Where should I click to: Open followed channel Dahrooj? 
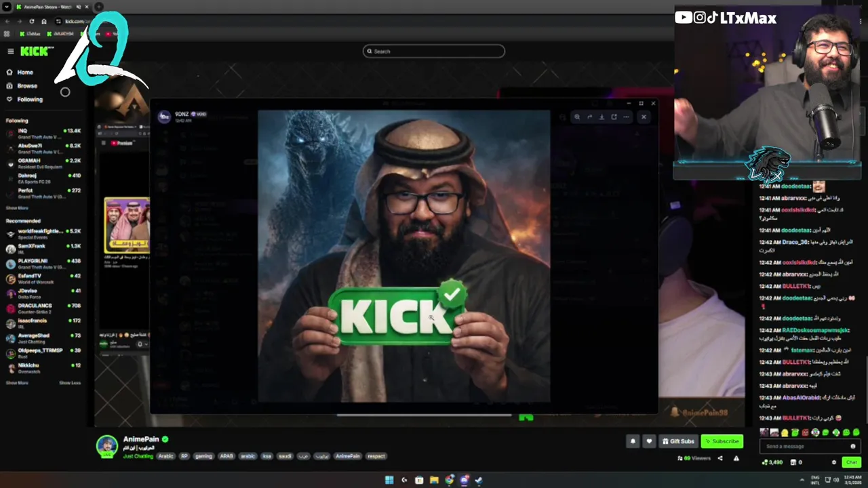(43, 178)
